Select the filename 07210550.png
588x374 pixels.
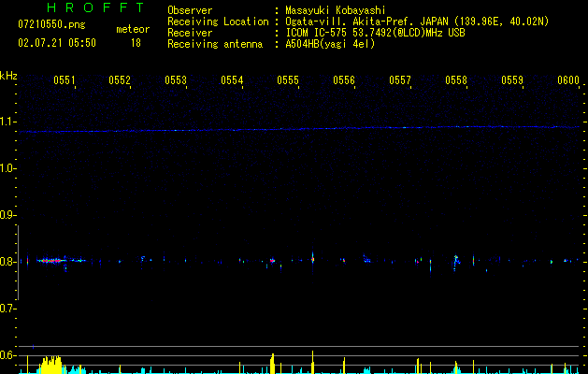[x=51, y=25]
